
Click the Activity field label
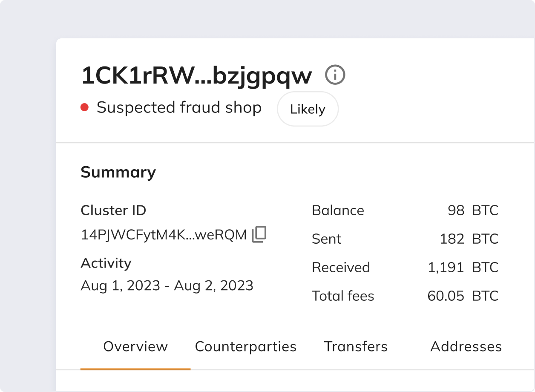pos(106,263)
